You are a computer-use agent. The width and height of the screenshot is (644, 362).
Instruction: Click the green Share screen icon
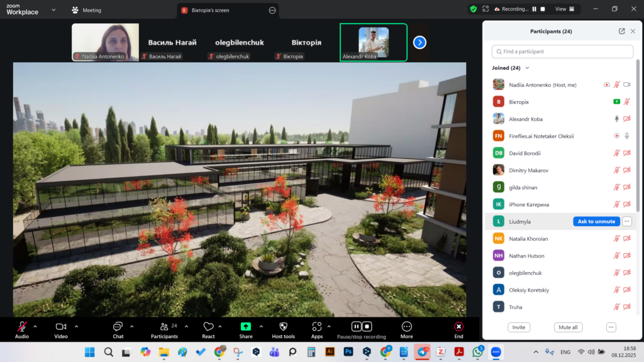(246, 327)
